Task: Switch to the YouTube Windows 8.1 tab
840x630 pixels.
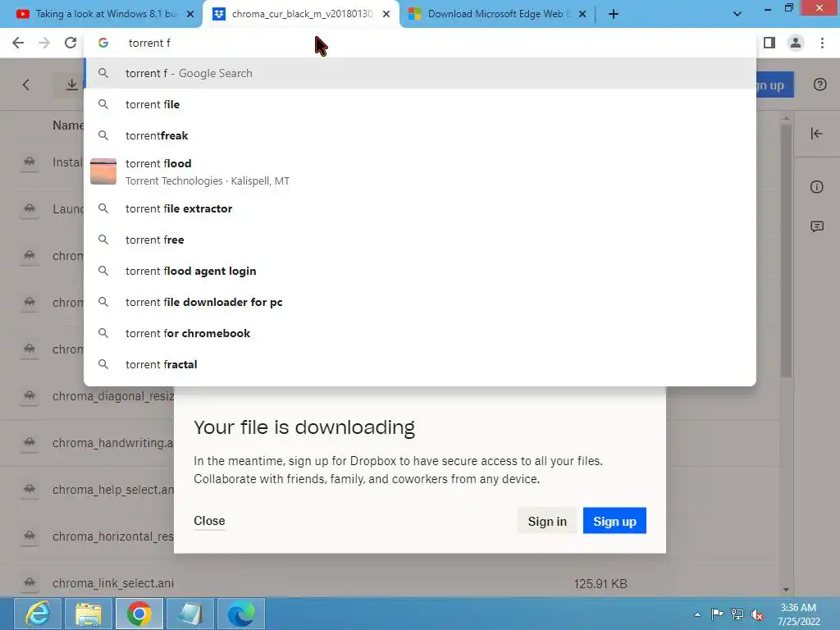Action: 101,14
